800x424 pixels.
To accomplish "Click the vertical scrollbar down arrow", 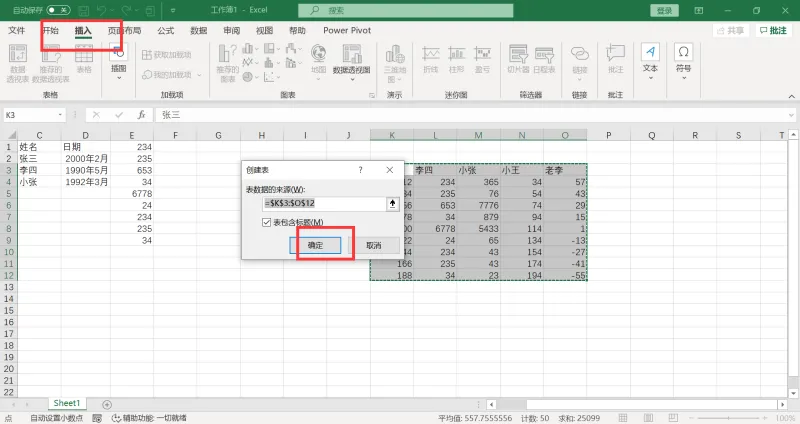I will (793, 393).
